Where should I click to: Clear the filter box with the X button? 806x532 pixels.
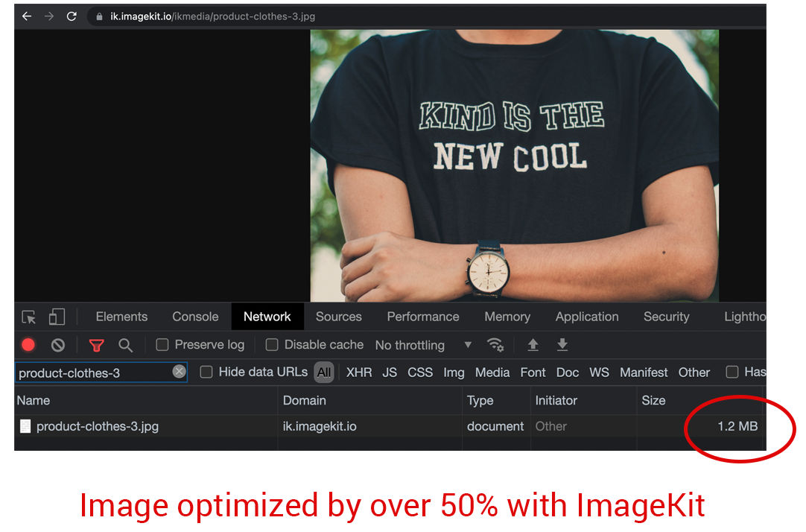tap(177, 372)
